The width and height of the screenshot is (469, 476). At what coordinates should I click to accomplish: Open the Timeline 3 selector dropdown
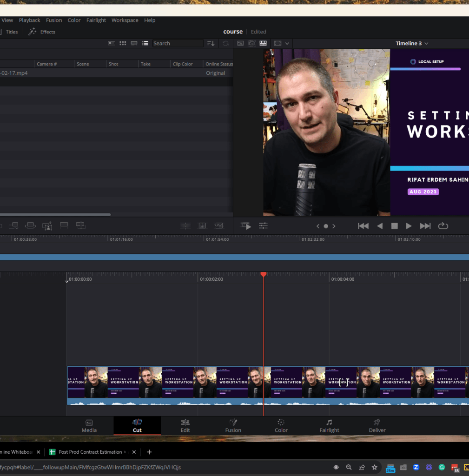(412, 43)
